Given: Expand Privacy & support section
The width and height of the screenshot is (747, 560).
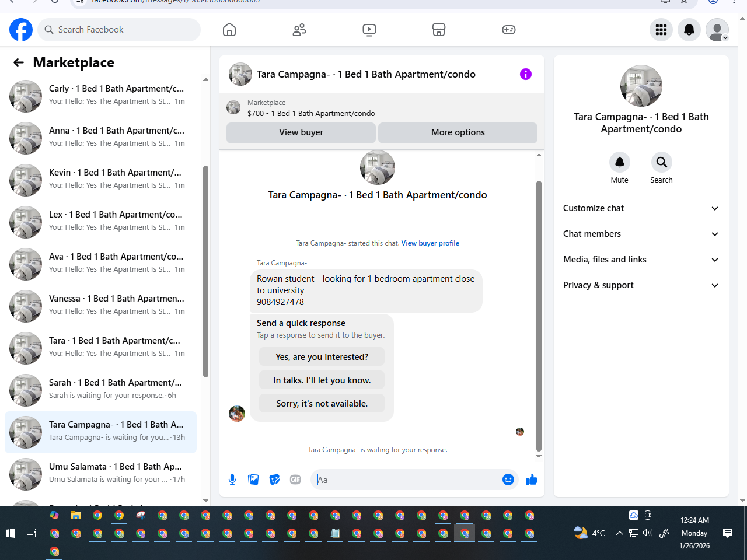Looking at the screenshot, I should point(641,285).
